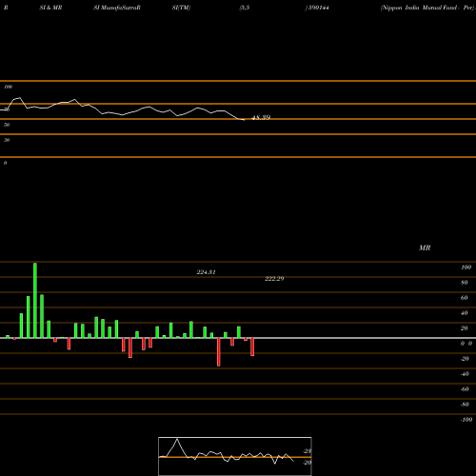Select the MR panel heading label
476x476 pixels.
(x=425, y=248)
